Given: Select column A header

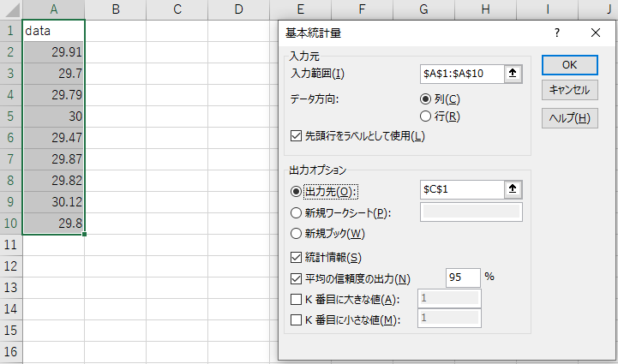Looking at the screenshot, I should [54, 9].
